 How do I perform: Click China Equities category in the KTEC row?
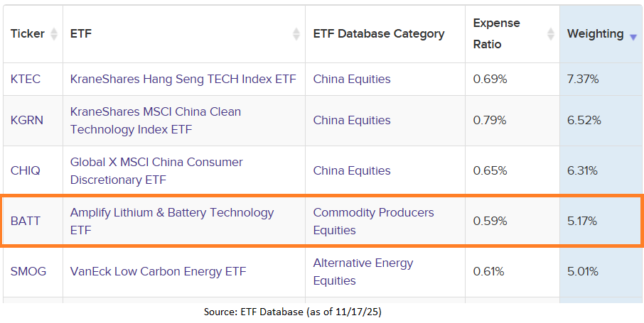pos(352,79)
